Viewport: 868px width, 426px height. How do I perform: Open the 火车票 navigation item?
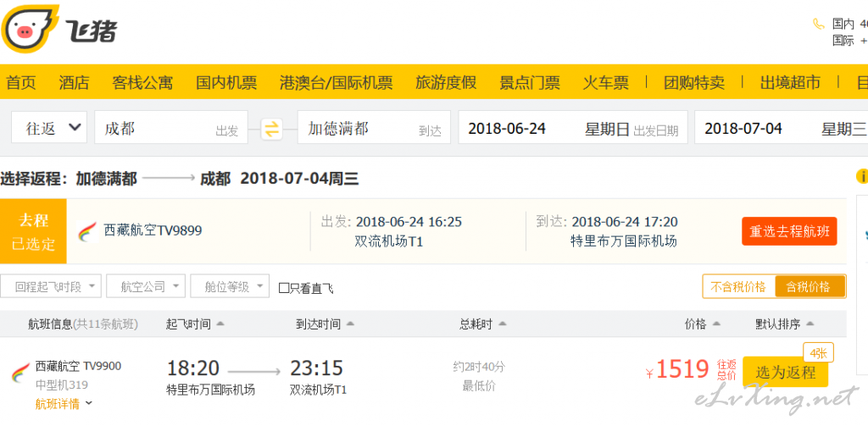[605, 82]
